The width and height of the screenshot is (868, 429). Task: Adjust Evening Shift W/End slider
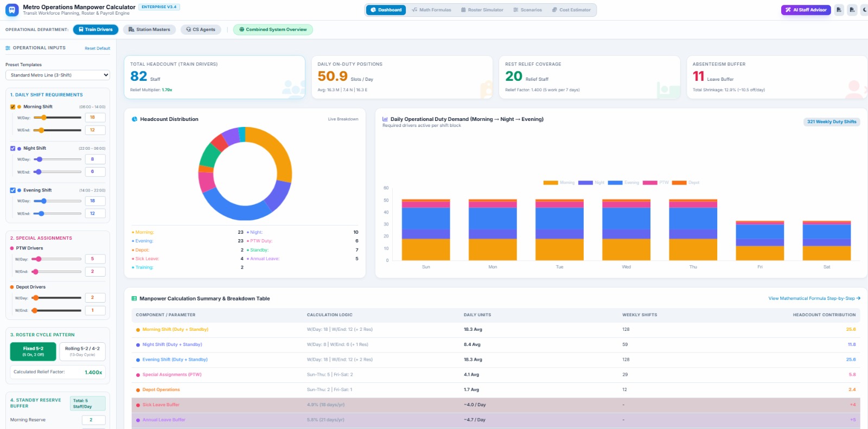point(57,214)
